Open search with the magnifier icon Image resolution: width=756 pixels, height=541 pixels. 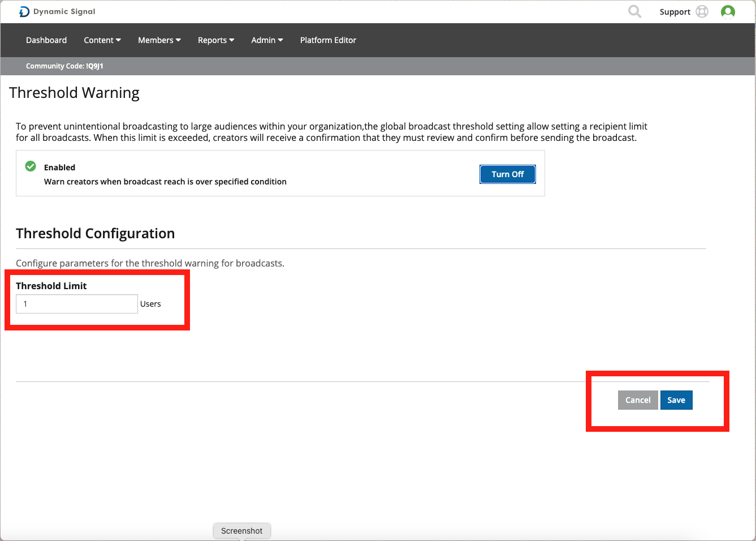[634, 11]
